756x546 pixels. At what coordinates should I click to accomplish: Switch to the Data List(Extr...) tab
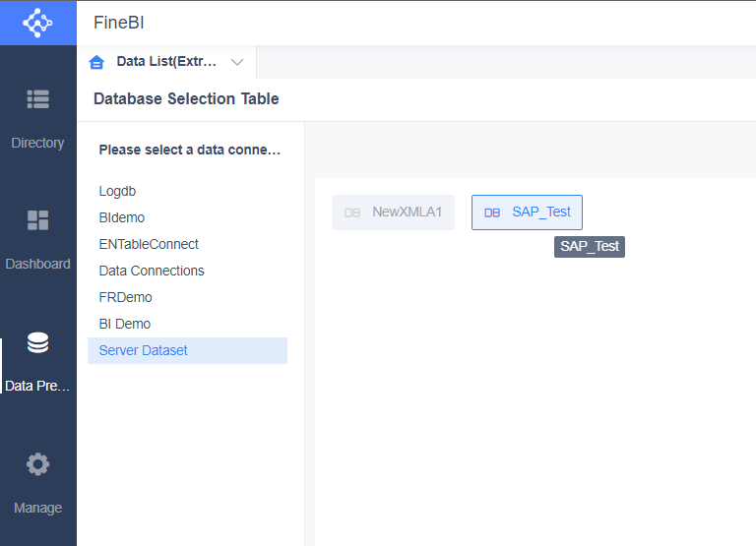(x=166, y=62)
